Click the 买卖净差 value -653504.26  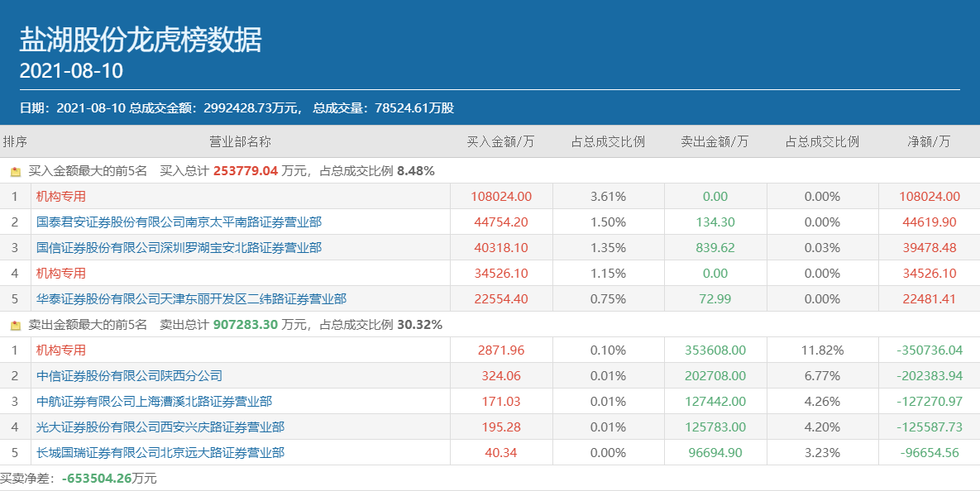click(97, 478)
